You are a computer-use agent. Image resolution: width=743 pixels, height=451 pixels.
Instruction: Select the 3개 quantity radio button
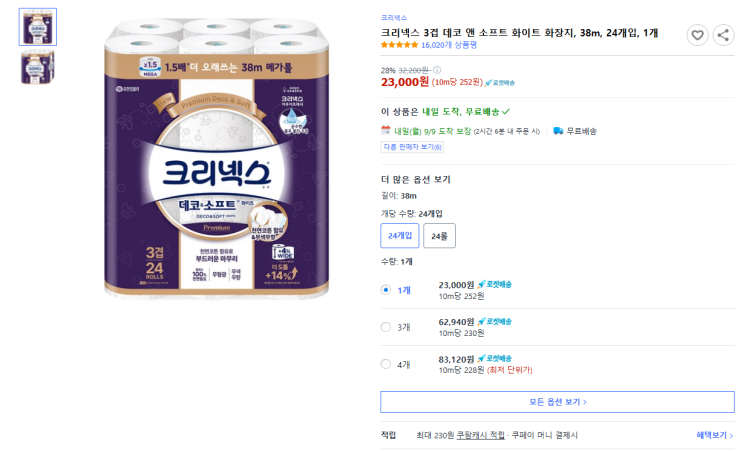(x=386, y=327)
